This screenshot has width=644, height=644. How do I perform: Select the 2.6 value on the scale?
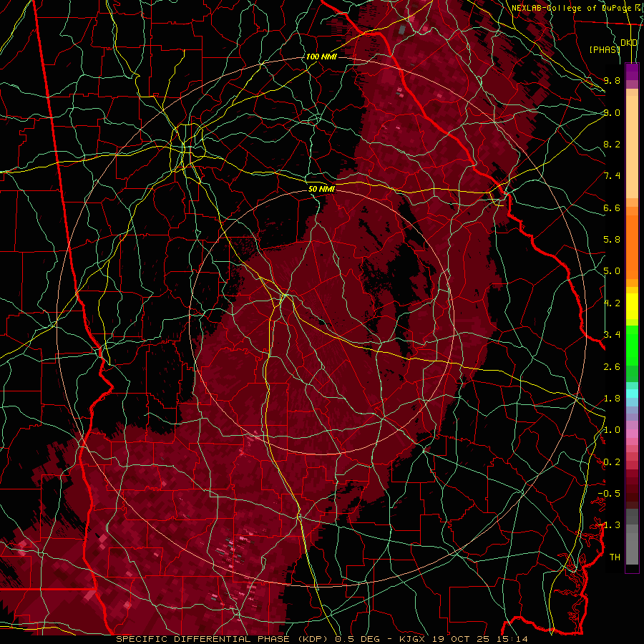coord(612,367)
